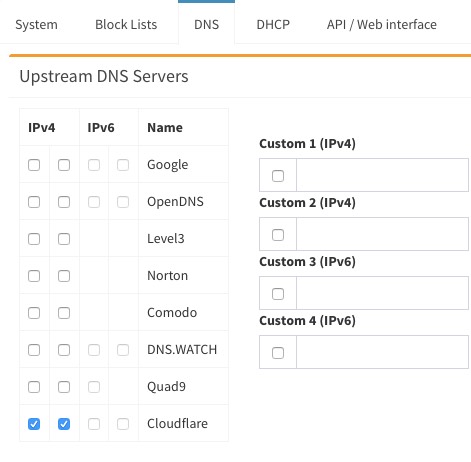Uncheck Cloudflare second IPv4 checkbox
The height and width of the screenshot is (462, 471).
tap(64, 424)
